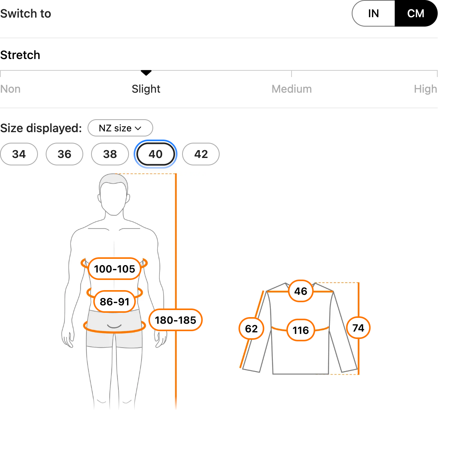Click the garment chest 116 label
476x452 pixels.
[x=301, y=330]
